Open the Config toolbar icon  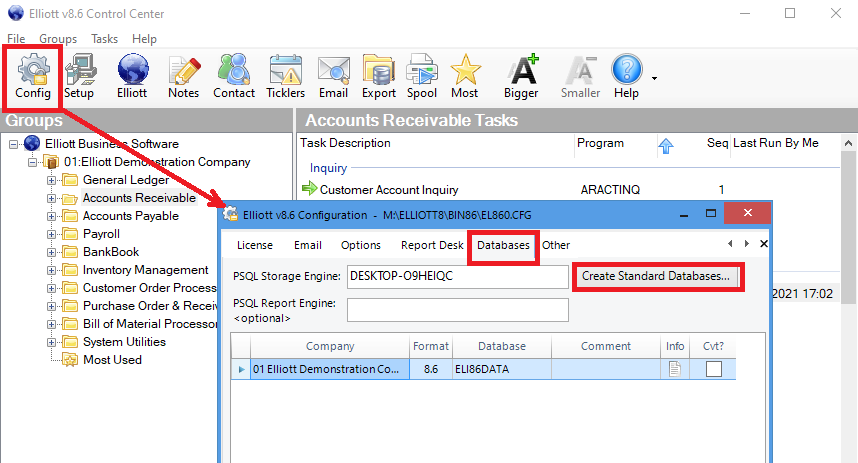(x=33, y=77)
